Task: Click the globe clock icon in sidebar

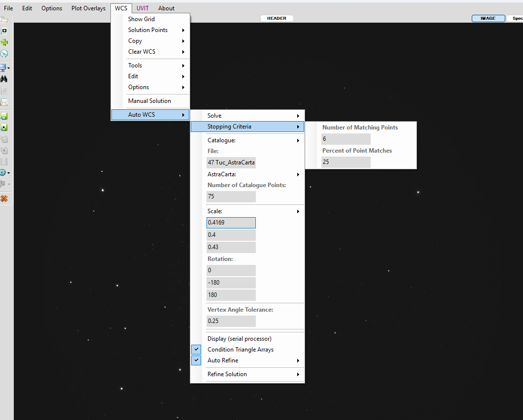Action: click(x=4, y=54)
